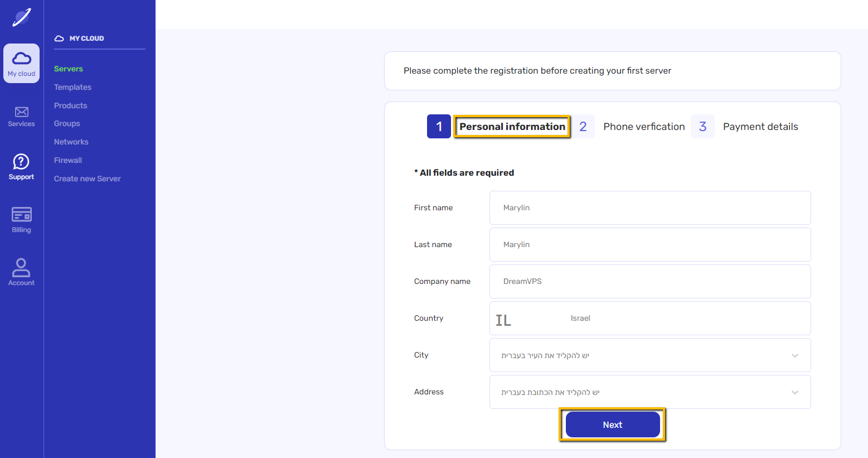The image size is (868, 458).
Task: Click the IL country flag code
Action: (503, 320)
